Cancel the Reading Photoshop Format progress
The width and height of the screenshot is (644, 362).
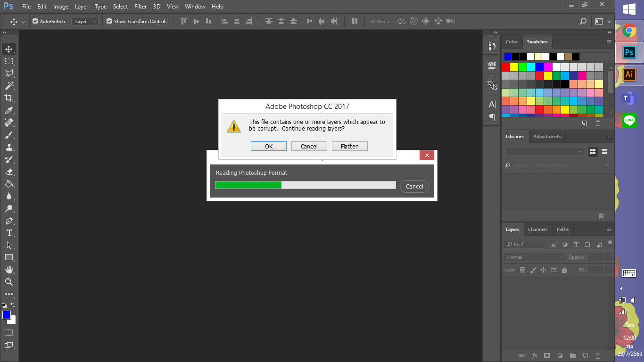point(414,186)
